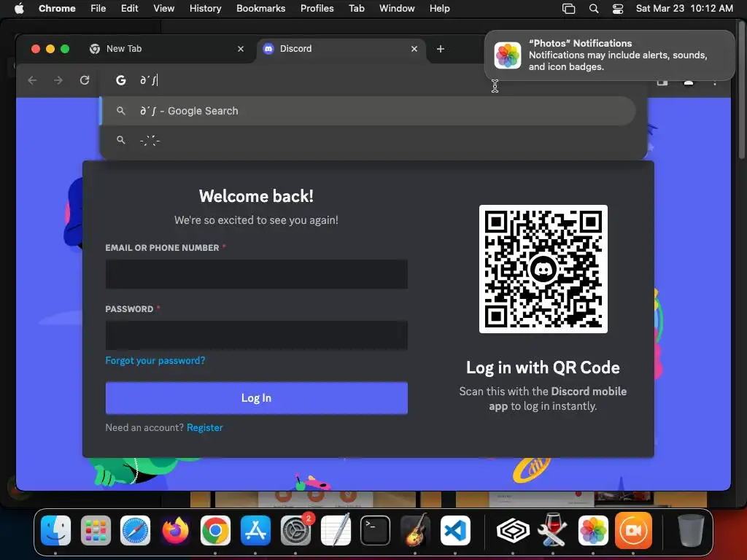The height and width of the screenshot is (560, 747).
Task: Click the Discord QR code
Action: click(x=543, y=269)
